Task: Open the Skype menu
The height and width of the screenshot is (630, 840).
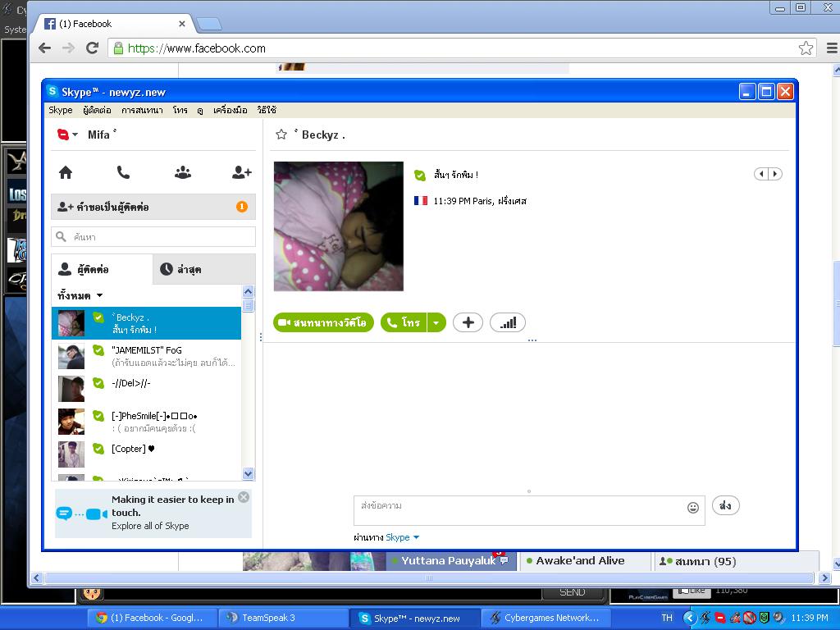Action: [x=61, y=110]
